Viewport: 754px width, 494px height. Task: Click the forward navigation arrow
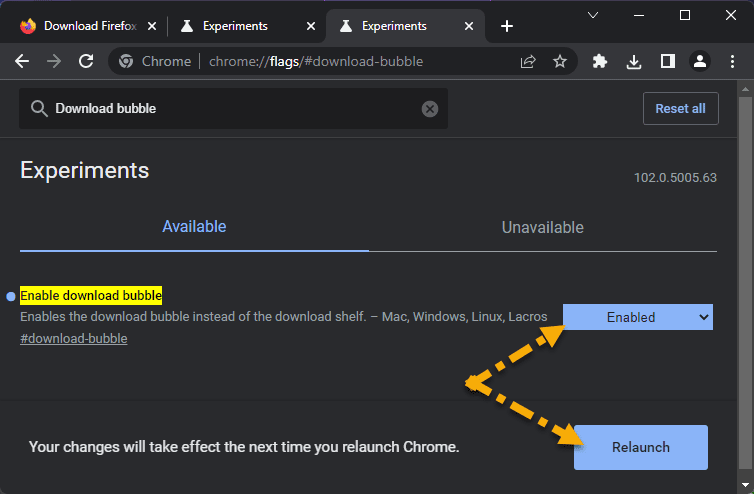coord(54,61)
